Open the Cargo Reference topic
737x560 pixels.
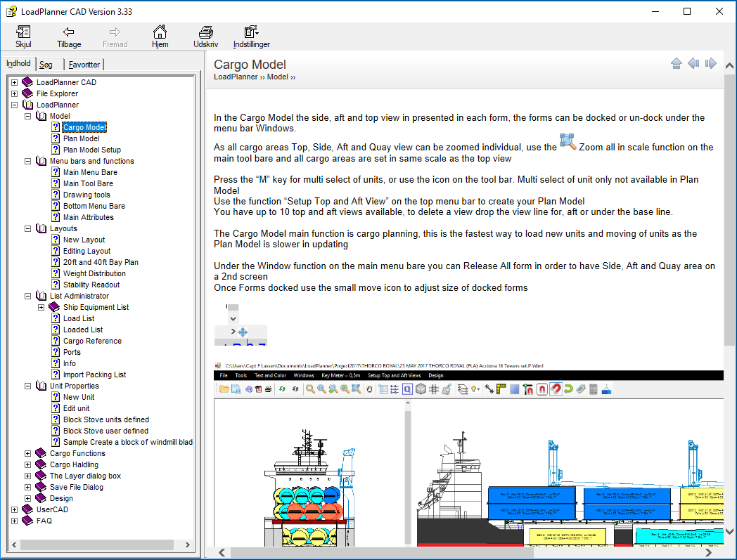[92, 341]
